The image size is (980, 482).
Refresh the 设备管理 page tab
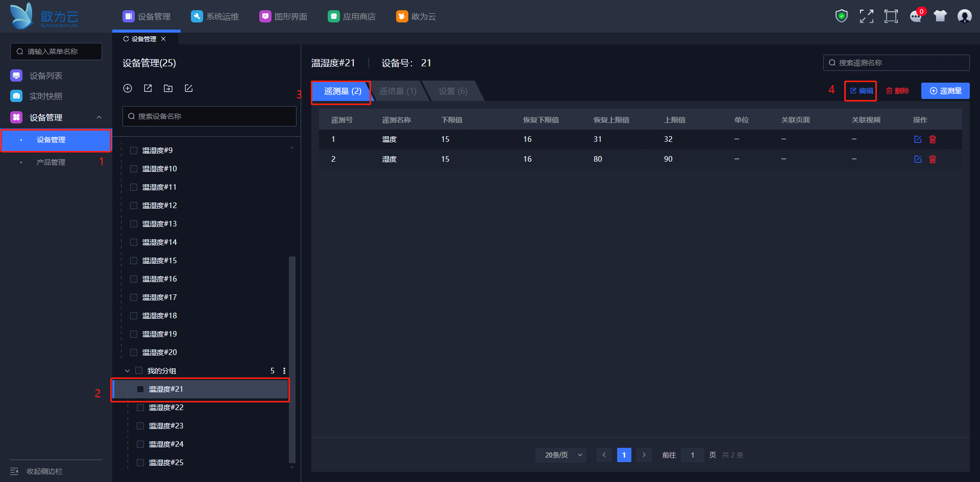point(126,39)
